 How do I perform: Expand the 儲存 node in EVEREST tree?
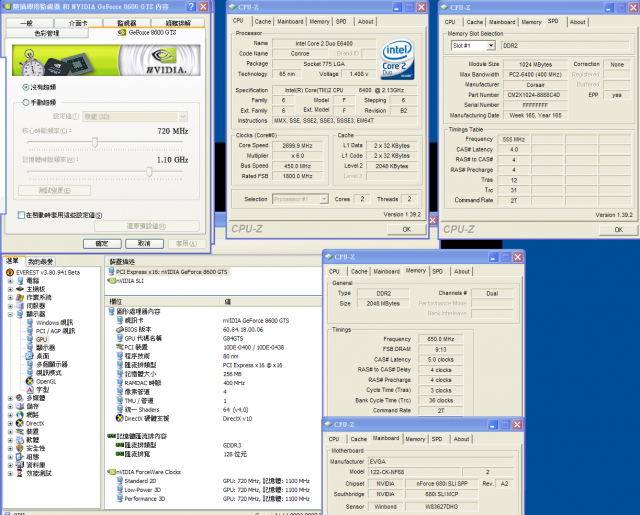click(10, 406)
